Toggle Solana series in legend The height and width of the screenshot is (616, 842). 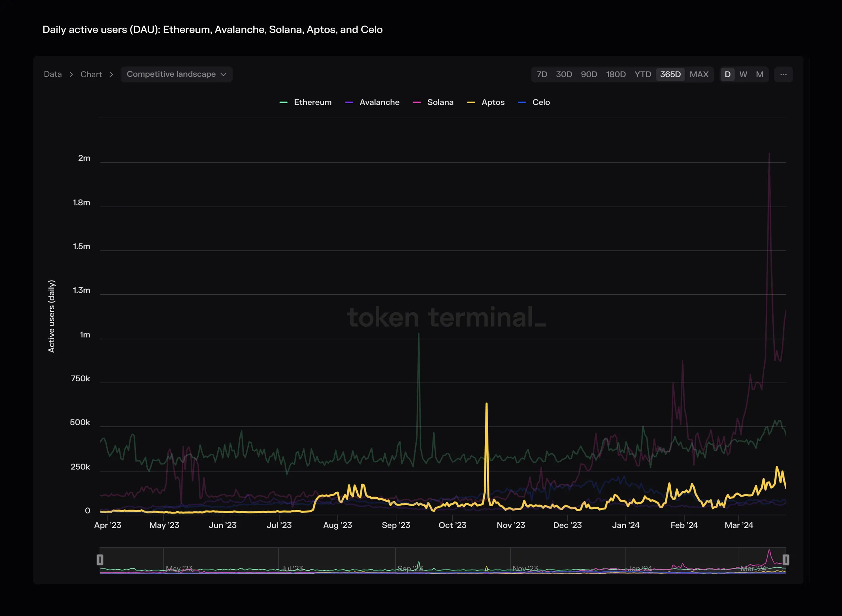click(x=433, y=102)
